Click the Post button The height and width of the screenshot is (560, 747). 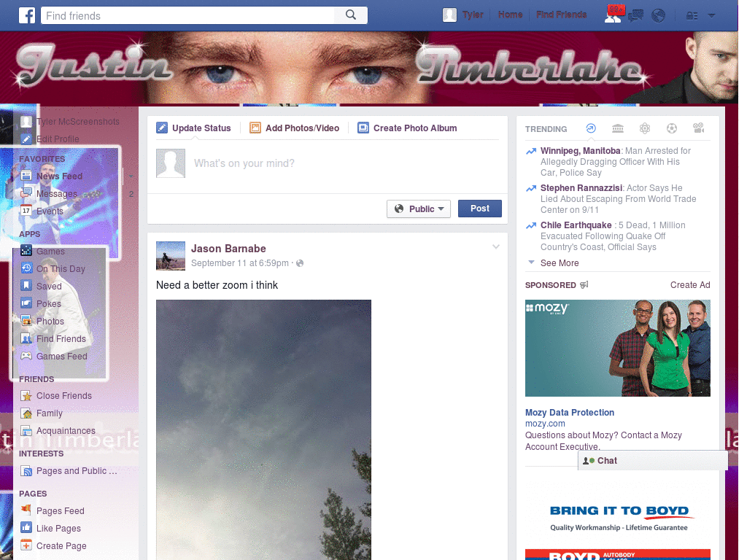click(x=480, y=209)
